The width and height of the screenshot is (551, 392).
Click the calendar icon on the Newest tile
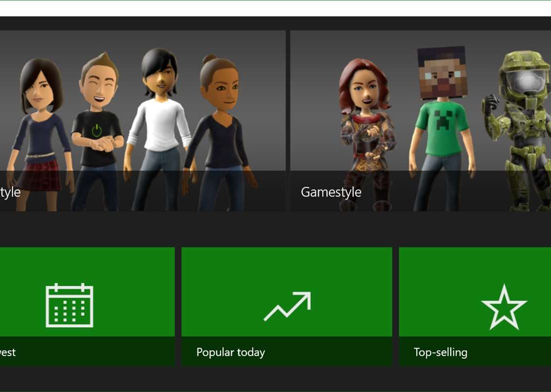(69, 305)
